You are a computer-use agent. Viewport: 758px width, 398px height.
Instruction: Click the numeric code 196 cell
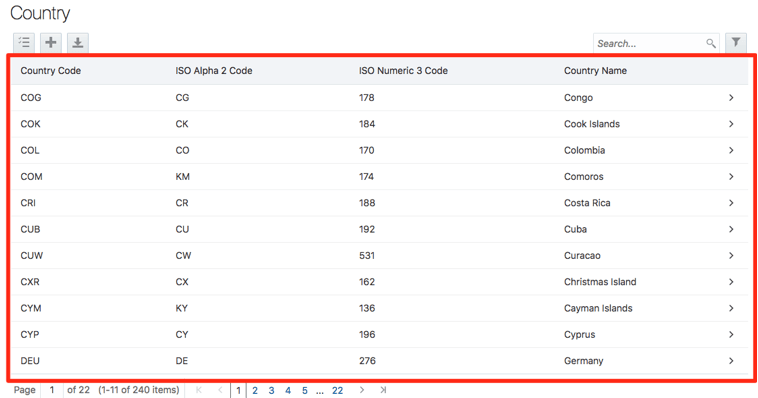pyautogui.click(x=367, y=335)
